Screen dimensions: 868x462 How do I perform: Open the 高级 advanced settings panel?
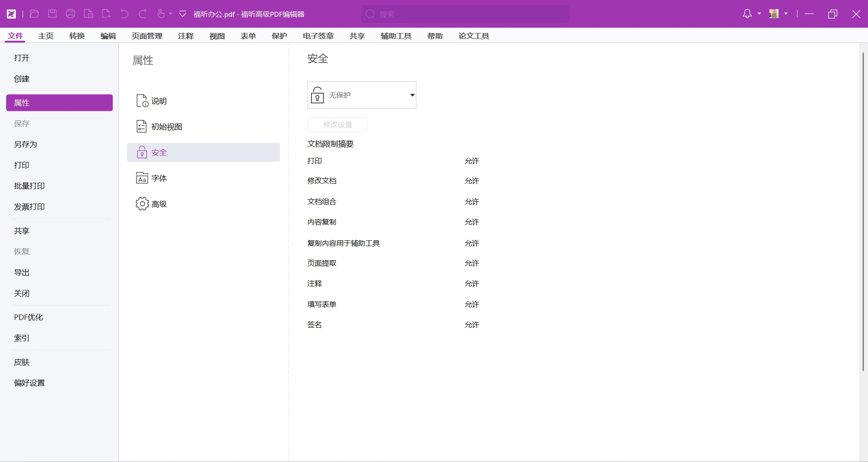(x=158, y=204)
